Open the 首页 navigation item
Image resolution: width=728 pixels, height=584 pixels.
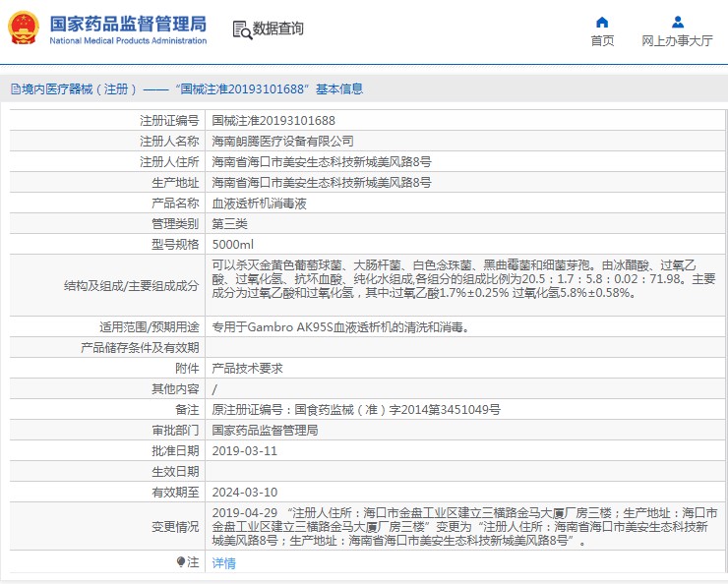point(602,40)
